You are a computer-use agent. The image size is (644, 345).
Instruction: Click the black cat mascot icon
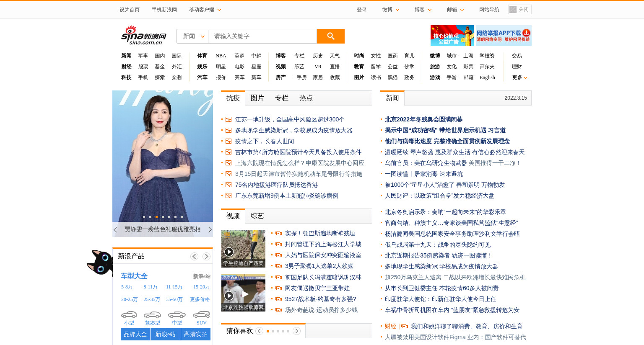point(100,263)
